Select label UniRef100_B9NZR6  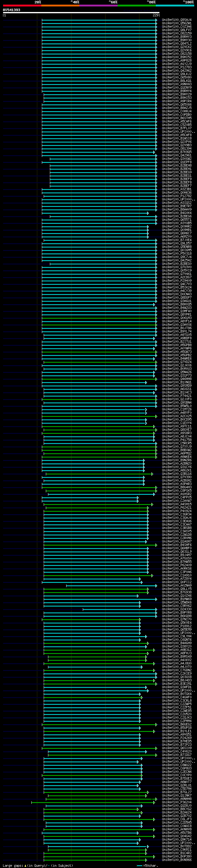click(176, 460)
